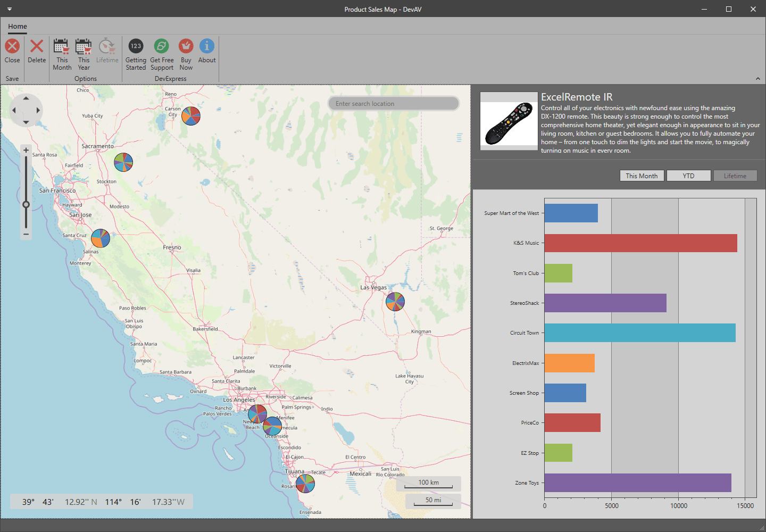766x532 pixels.
Task: Switch to the Home ribbon tab
Action: (18, 26)
